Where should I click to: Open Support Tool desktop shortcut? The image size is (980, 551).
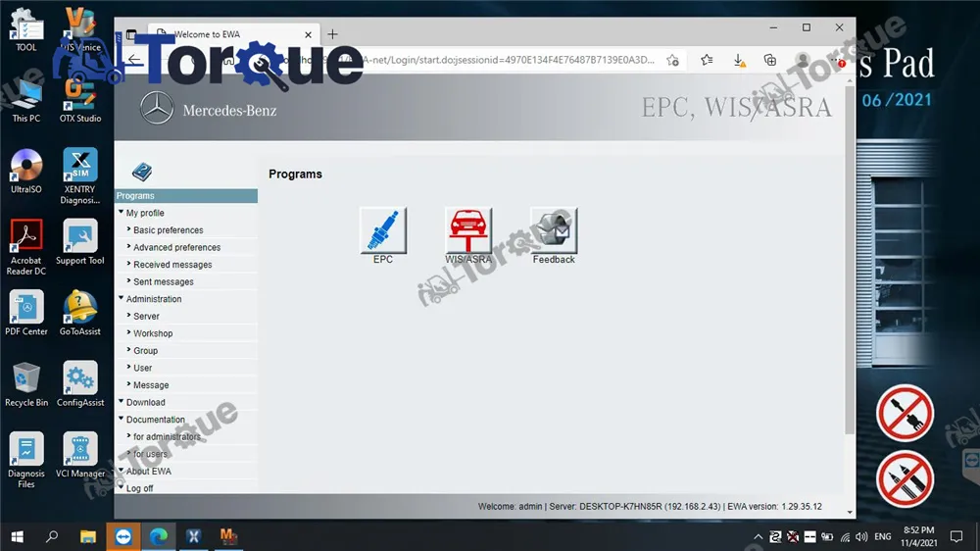point(80,243)
